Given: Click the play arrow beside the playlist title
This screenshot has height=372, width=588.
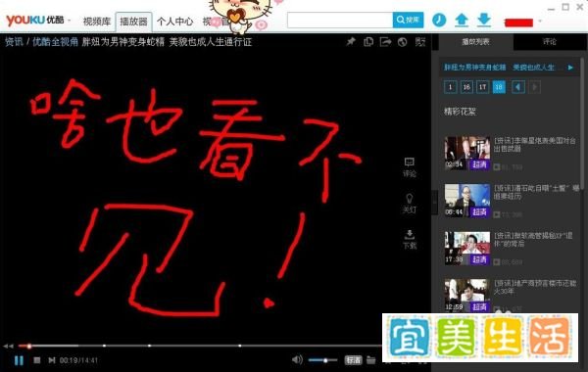Looking at the screenshot, I should [570, 68].
